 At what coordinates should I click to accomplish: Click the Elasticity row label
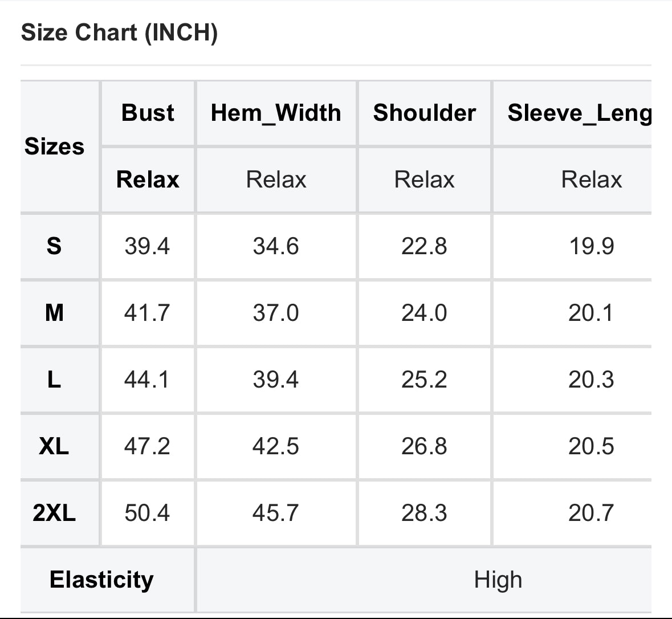point(101,580)
